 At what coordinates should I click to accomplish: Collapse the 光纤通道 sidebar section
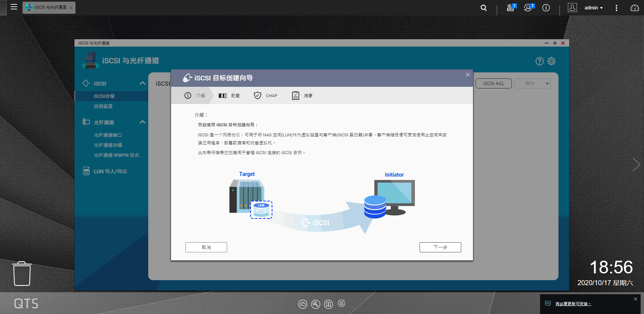(x=143, y=122)
